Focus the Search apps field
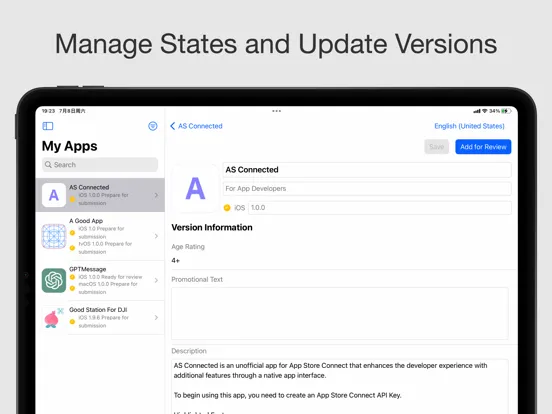Image resolution: width=552 pixels, height=414 pixels. point(100,164)
